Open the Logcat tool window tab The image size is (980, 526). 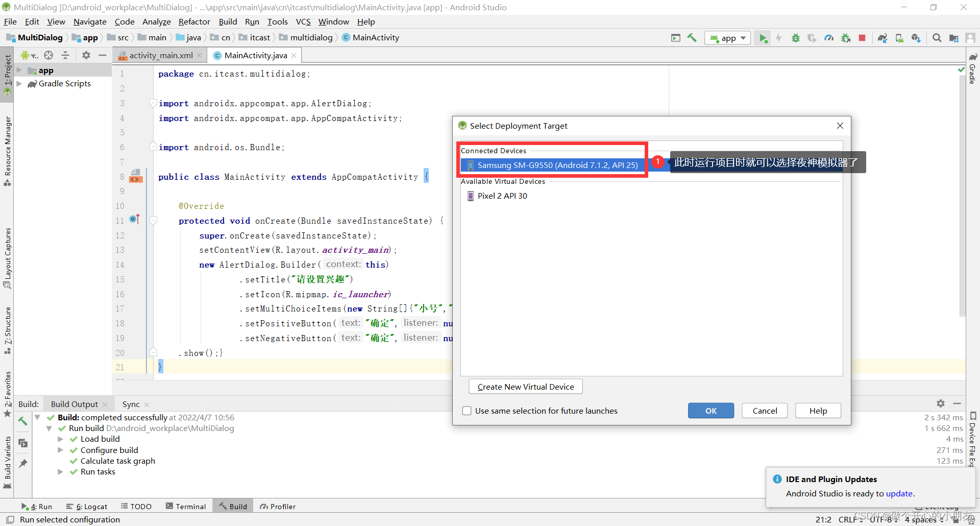[87, 507]
